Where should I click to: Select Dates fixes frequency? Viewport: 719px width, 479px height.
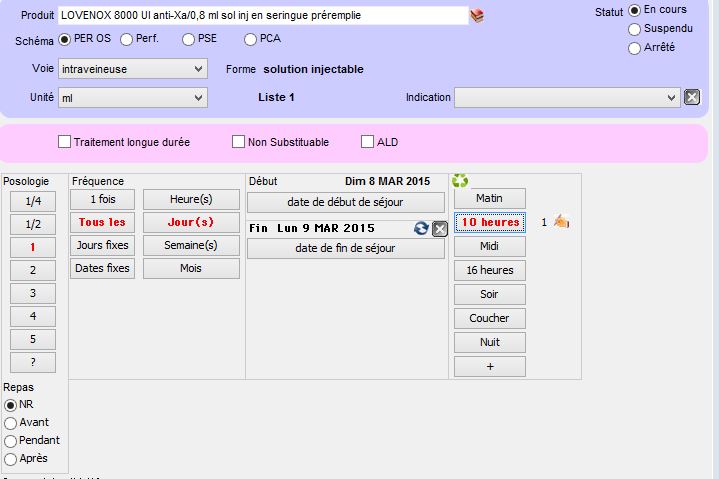click(x=102, y=268)
